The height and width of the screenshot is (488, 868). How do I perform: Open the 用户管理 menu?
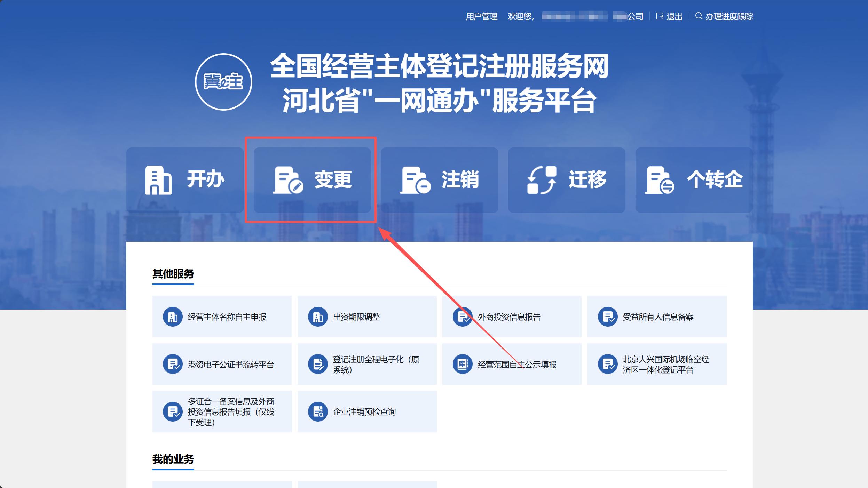click(481, 16)
